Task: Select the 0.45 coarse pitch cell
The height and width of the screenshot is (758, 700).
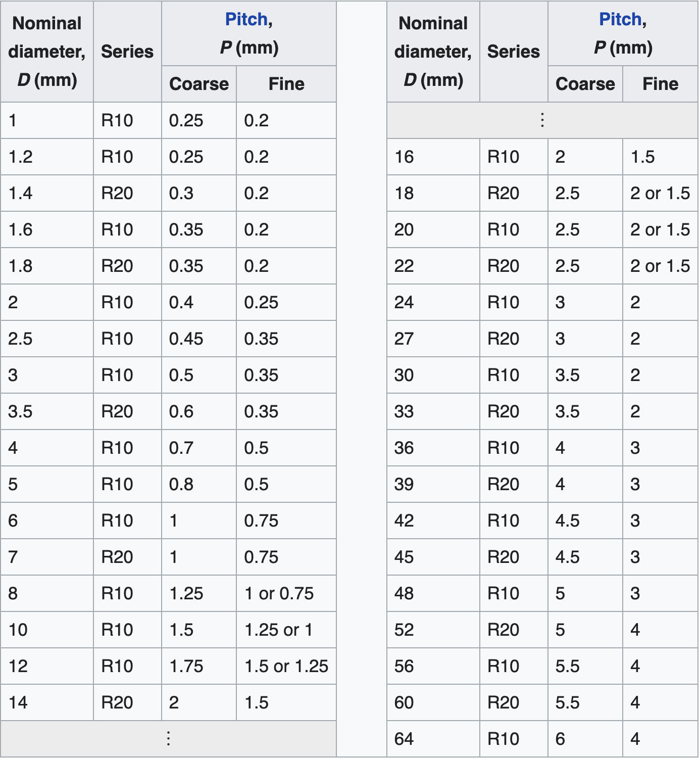Action: point(186,339)
